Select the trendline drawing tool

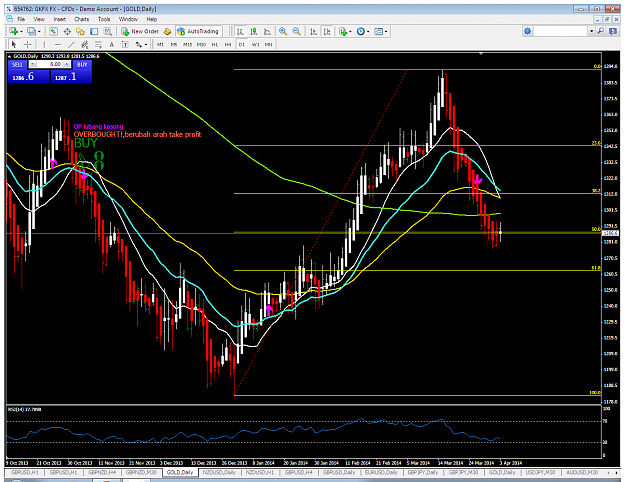pos(71,45)
